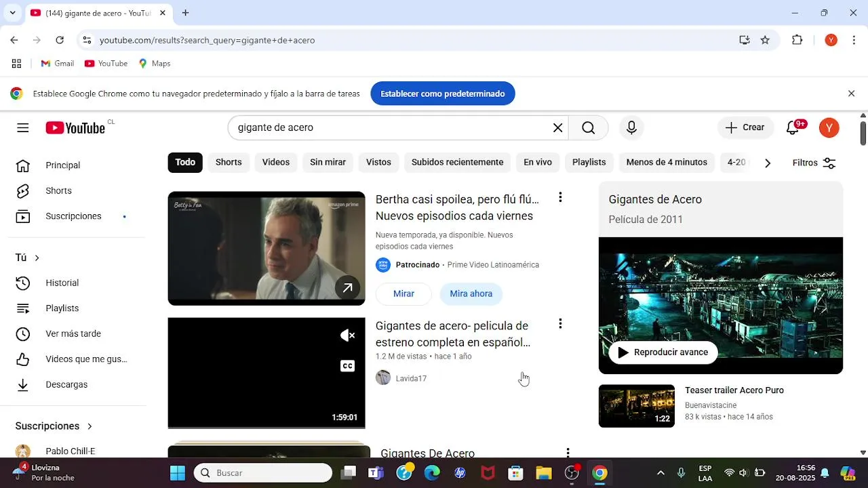Viewport: 868px width, 488px height.
Task: Expand the Suscripciones section header
Action: [x=54, y=426]
